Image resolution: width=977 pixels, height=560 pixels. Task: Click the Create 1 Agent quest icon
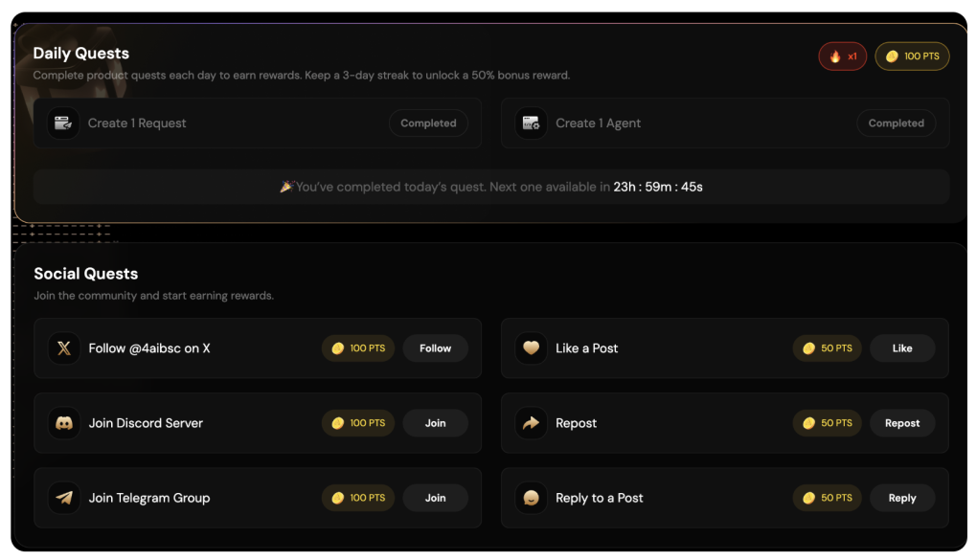click(531, 123)
